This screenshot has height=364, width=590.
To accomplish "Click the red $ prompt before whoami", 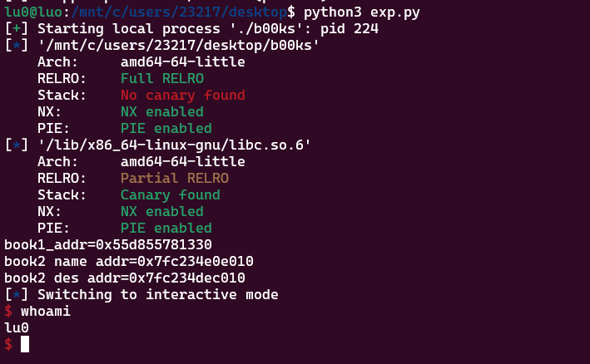I will [8, 311].
